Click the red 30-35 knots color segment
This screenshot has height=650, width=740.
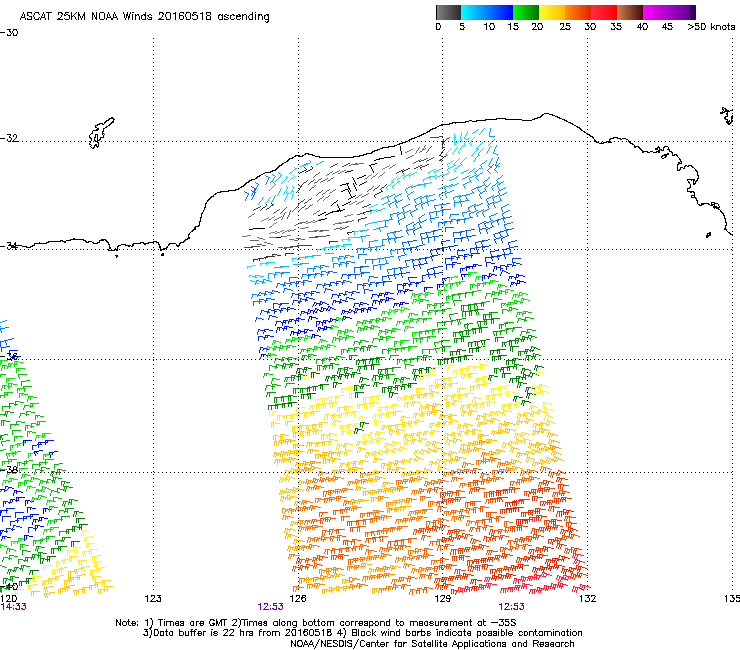(x=604, y=12)
